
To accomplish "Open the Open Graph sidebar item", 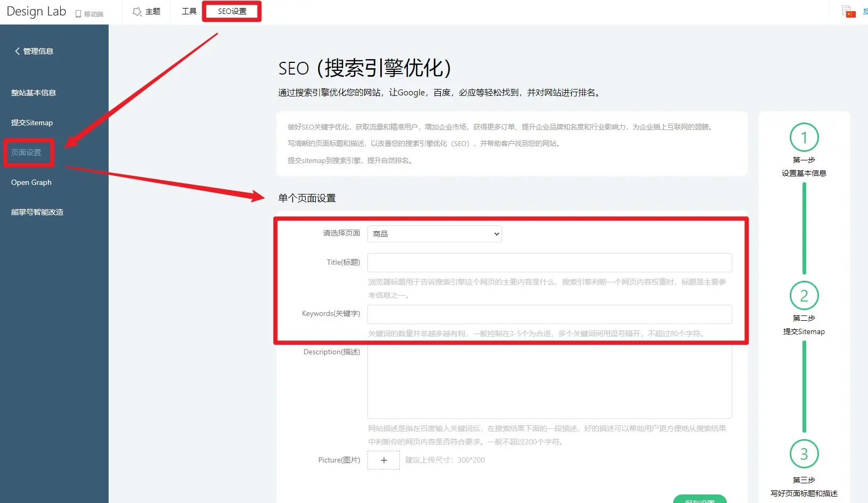I will [x=31, y=182].
